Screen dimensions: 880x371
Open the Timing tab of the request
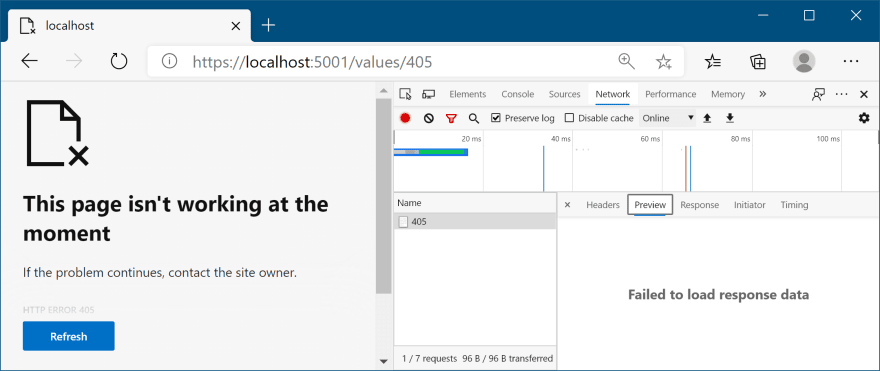794,205
